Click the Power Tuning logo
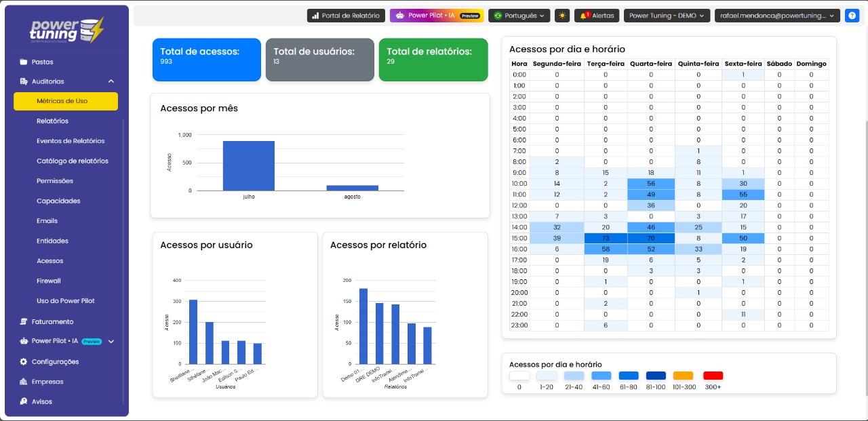Screen dimensions: 868x421 67,31
